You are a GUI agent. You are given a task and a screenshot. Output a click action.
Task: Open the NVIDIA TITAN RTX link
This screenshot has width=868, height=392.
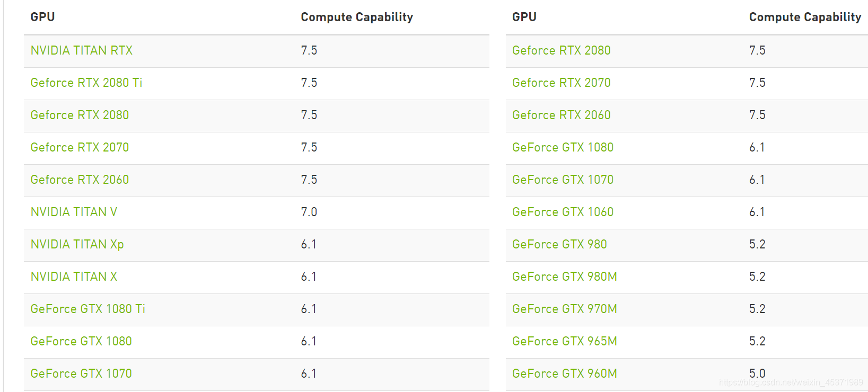tap(82, 50)
